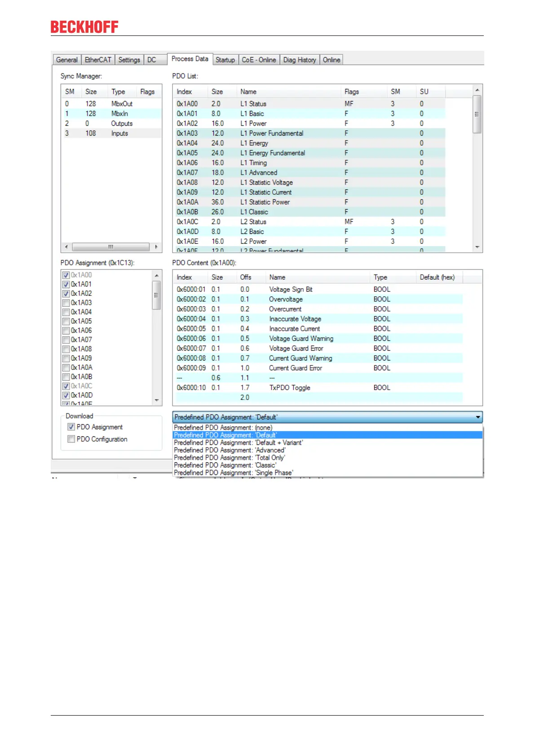Select PDO content entry Overvoltage

(x=318, y=299)
